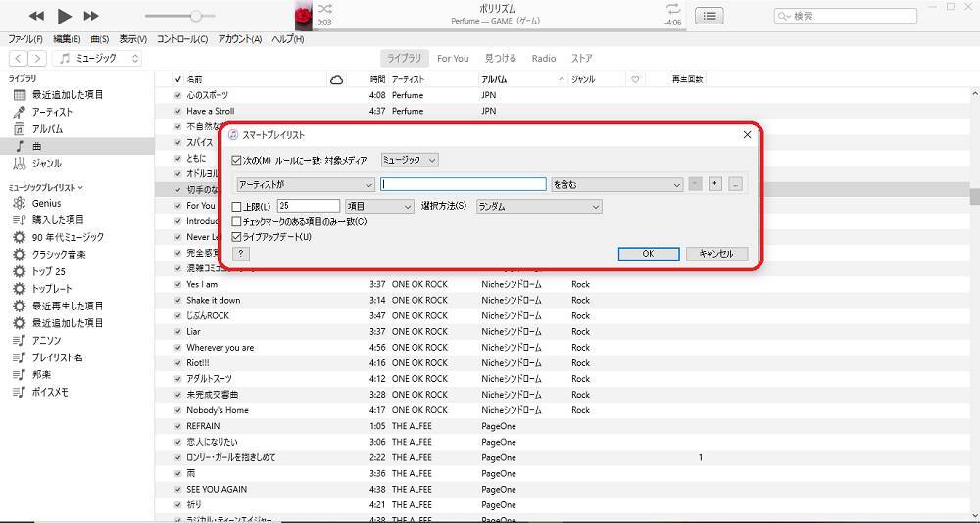
Task: Expand the を含む condition dropdown
Action: click(616, 184)
